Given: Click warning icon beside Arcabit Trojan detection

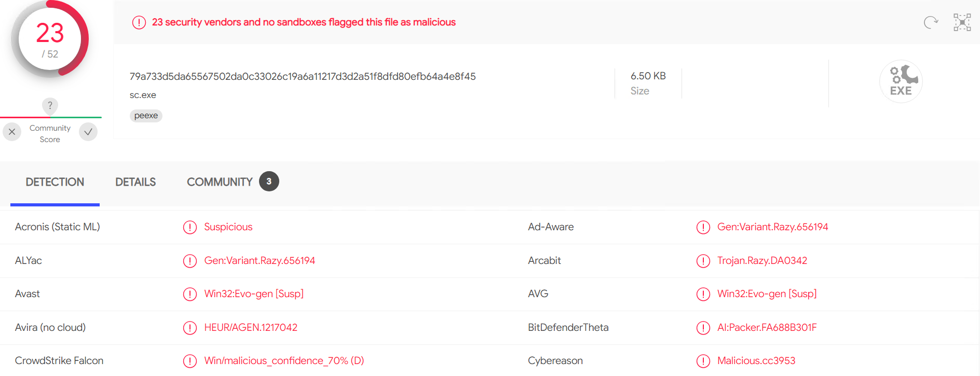Looking at the screenshot, I should pos(703,261).
